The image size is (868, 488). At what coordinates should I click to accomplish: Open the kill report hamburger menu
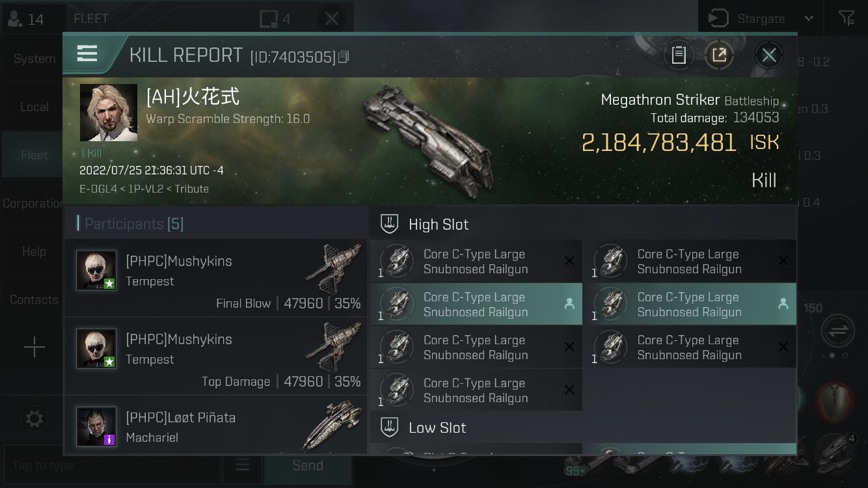87,54
